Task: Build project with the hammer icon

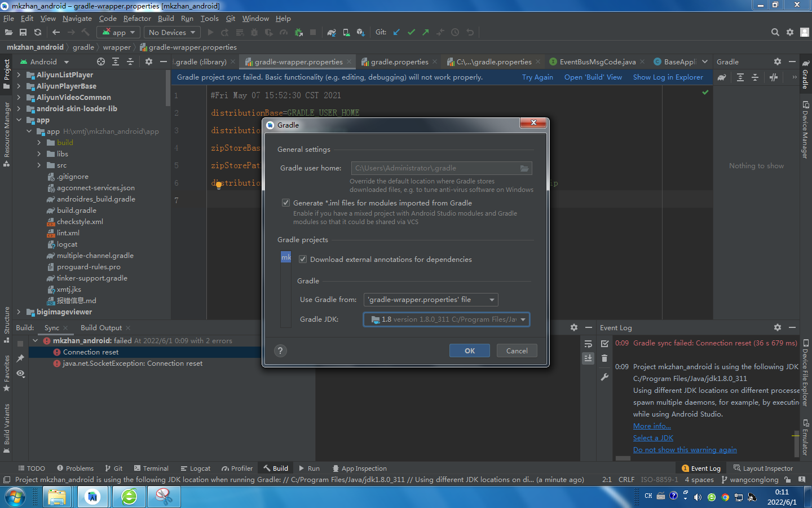Action: (85, 32)
